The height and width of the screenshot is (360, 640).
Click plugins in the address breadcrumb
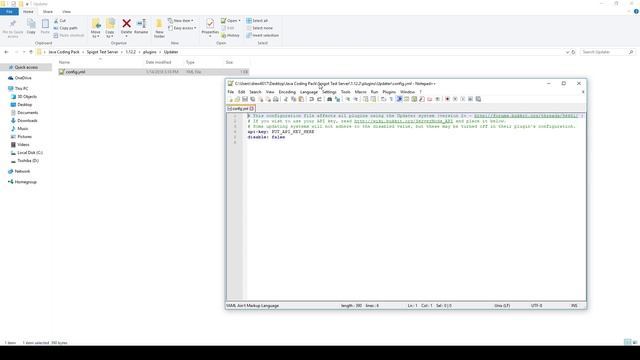point(150,52)
